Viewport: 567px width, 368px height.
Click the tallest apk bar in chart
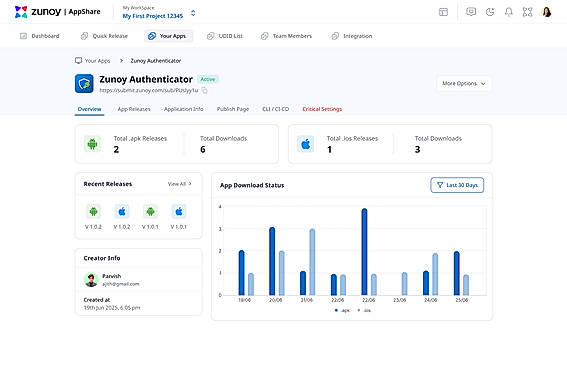click(x=364, y=252)
